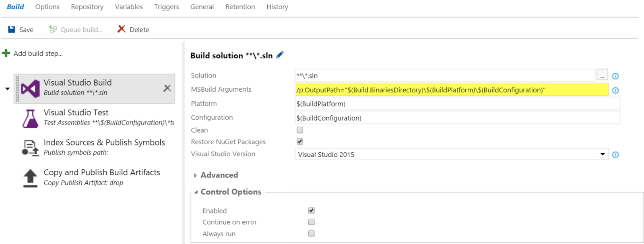Uncheck Restore NuGet Packages
644x244 pixels.
(x=300, y=141)
